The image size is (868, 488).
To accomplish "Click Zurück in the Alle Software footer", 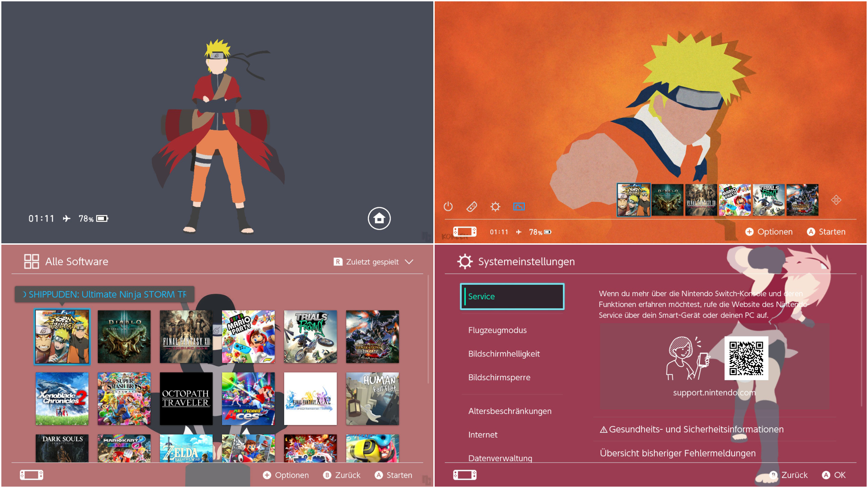I will point(342,475).
